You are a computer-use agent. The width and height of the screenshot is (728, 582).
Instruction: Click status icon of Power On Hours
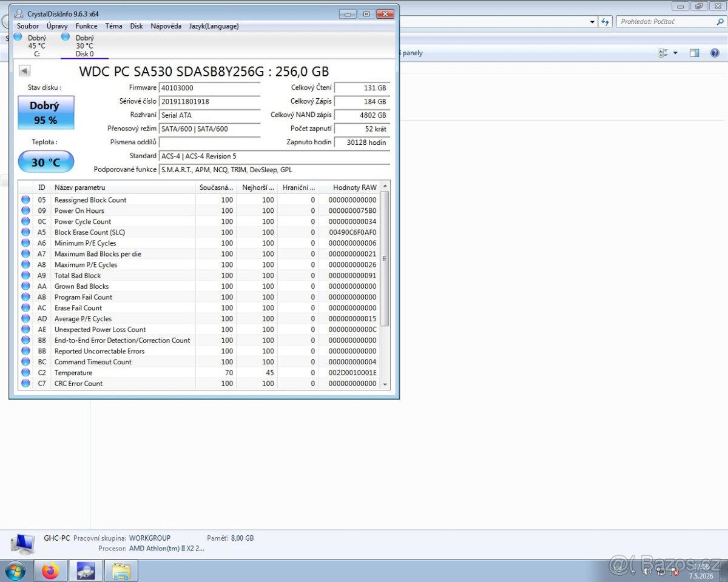point(25,210)
